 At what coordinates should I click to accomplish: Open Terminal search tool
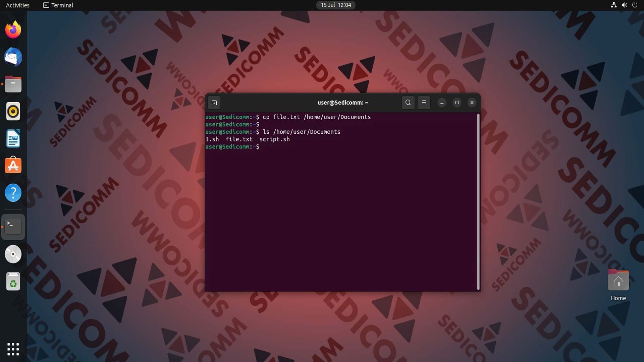click(x=408, y=103)
